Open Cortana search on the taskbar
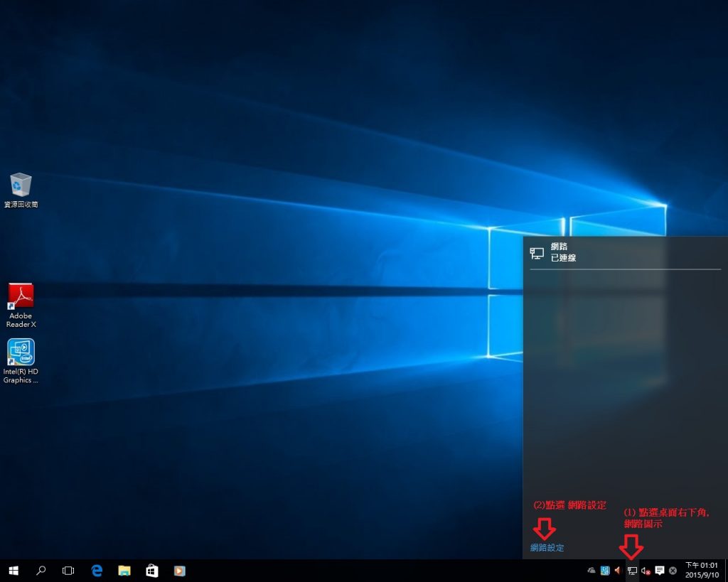 (41, 570)
